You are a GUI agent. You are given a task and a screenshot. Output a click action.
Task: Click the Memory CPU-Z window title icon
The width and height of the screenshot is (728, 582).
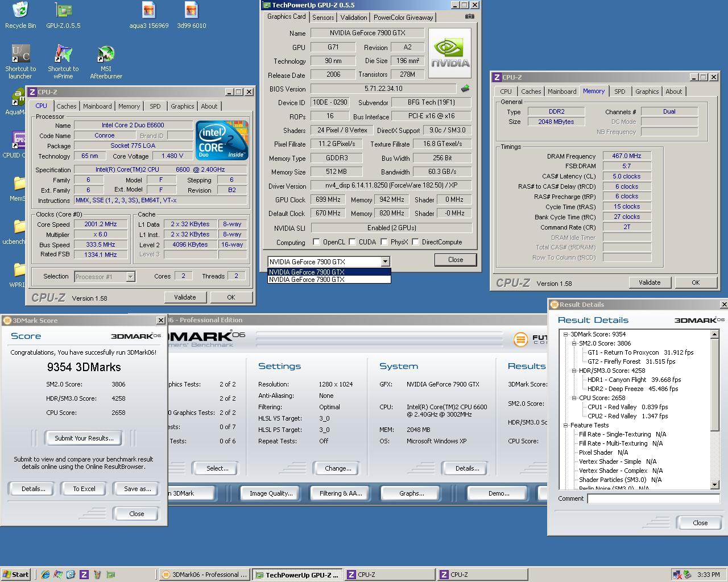497,77
